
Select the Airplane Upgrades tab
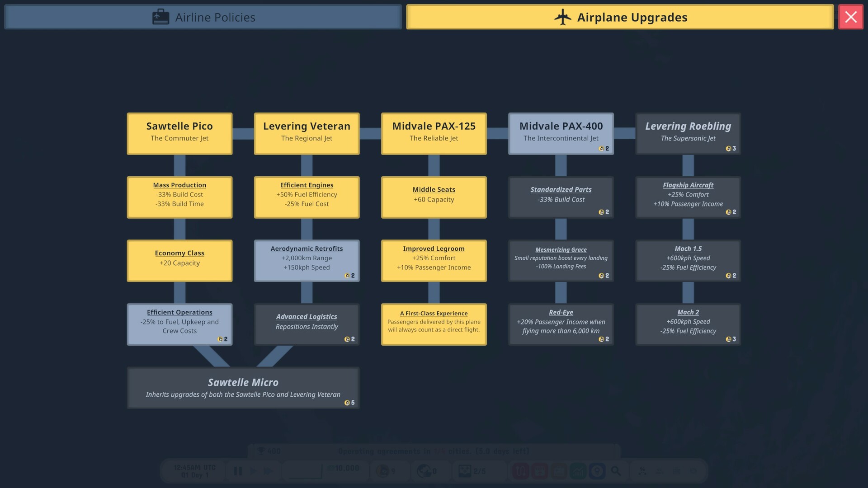coord(620,17)
